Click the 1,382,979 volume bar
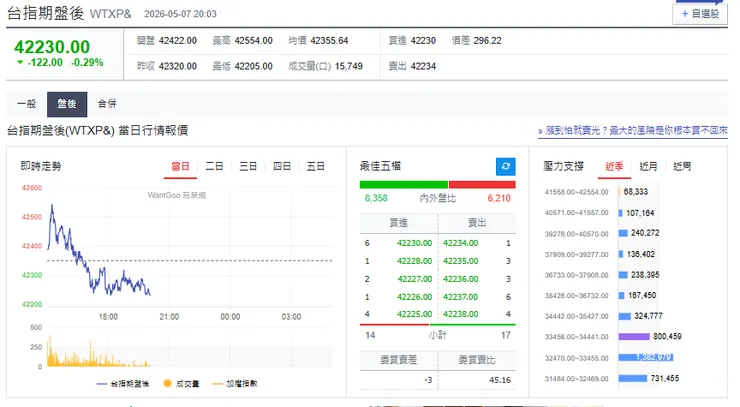Viewport: 740px width, 407px height. click(646, 357)
